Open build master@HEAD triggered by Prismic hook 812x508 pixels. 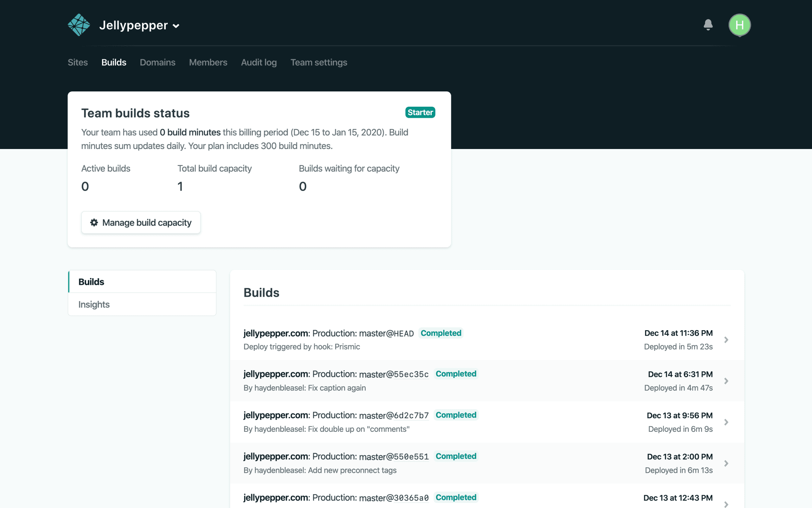click(487, 340)
